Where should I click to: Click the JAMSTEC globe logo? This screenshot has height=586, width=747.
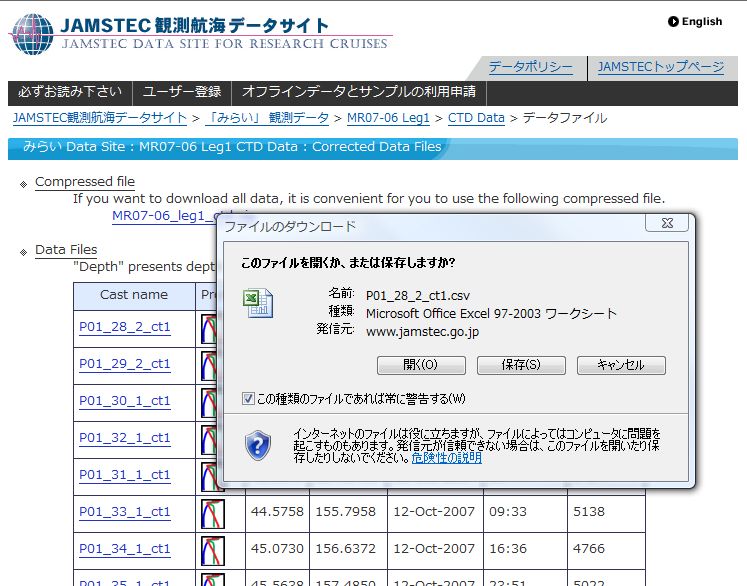(x=32, y=33)
